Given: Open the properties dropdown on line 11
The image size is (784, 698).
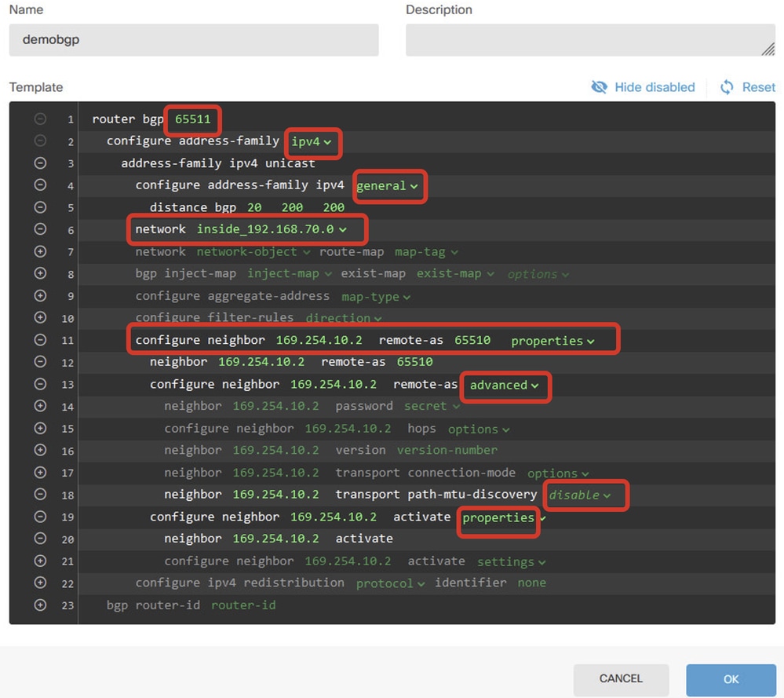Looking at the screenshot, I should 552,341.
